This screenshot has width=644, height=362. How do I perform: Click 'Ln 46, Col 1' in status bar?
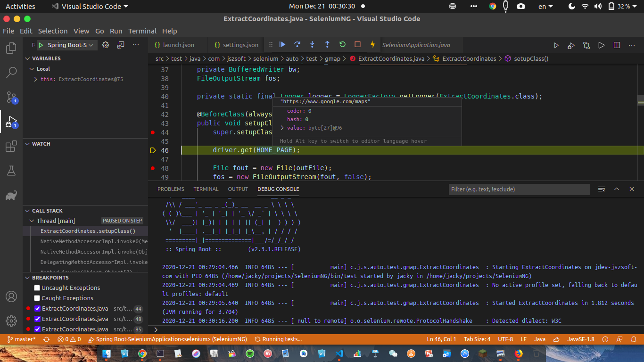coord(441,339)
